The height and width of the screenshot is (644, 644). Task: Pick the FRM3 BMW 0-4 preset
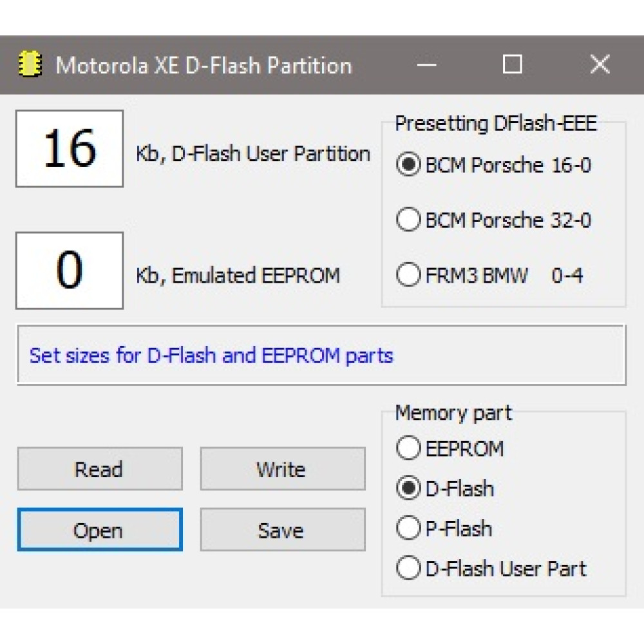click(489, 275)
